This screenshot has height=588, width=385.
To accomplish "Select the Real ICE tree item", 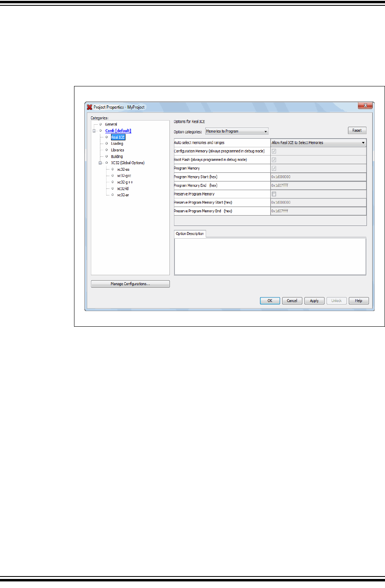I will [118, 137].
